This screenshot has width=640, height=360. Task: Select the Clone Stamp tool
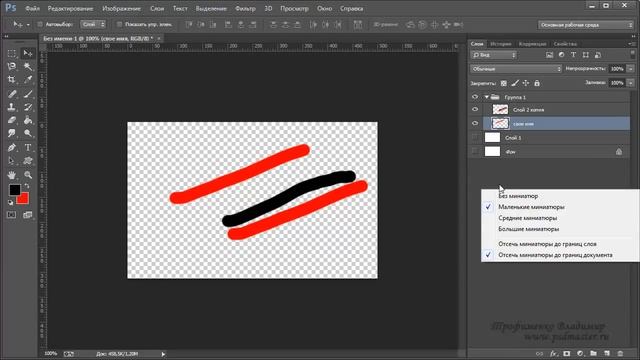coord(12,107)
